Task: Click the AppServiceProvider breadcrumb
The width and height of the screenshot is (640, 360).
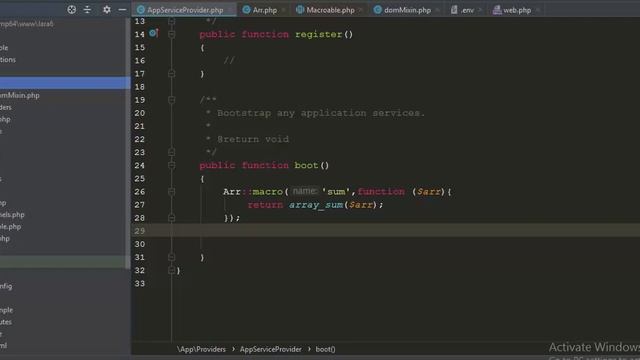Action: click(270, 349)
